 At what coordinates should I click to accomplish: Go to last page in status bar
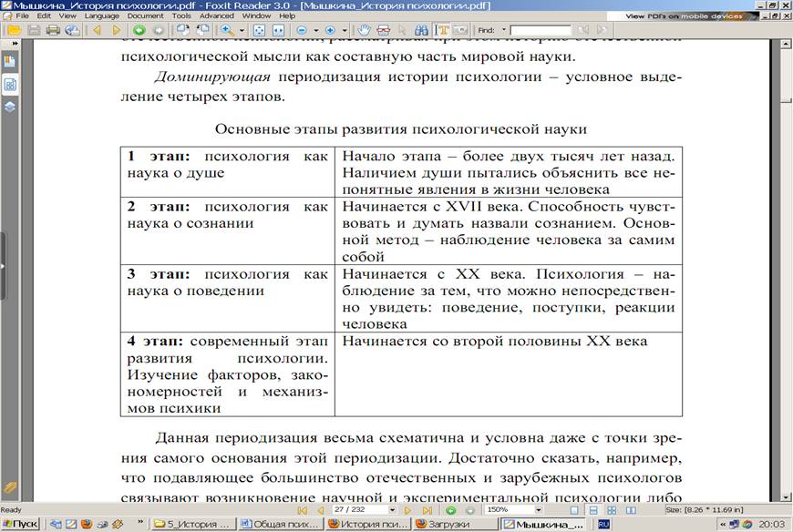(x=427, y=510)
